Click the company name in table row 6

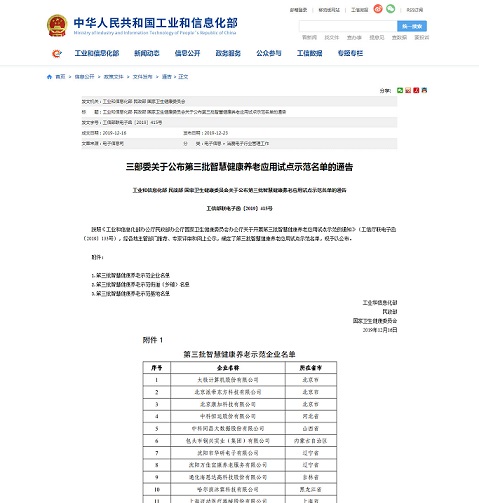[228, 441]
